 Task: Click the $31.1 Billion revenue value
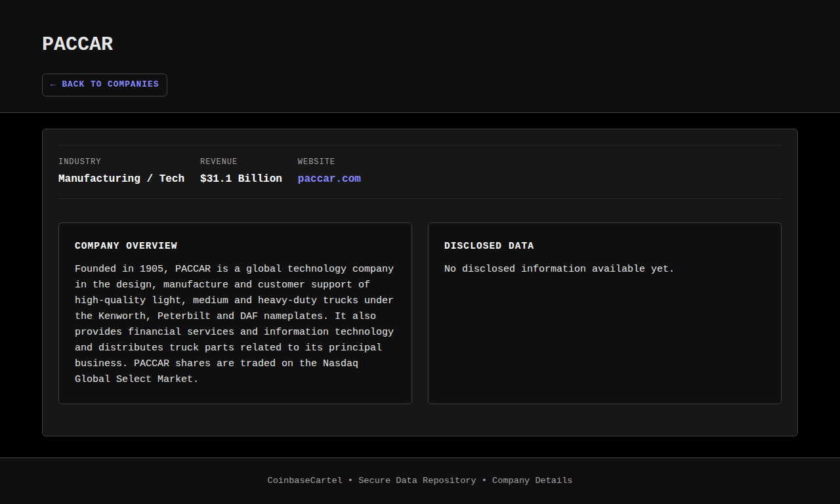pyautogui.click(x=241, y=178)
